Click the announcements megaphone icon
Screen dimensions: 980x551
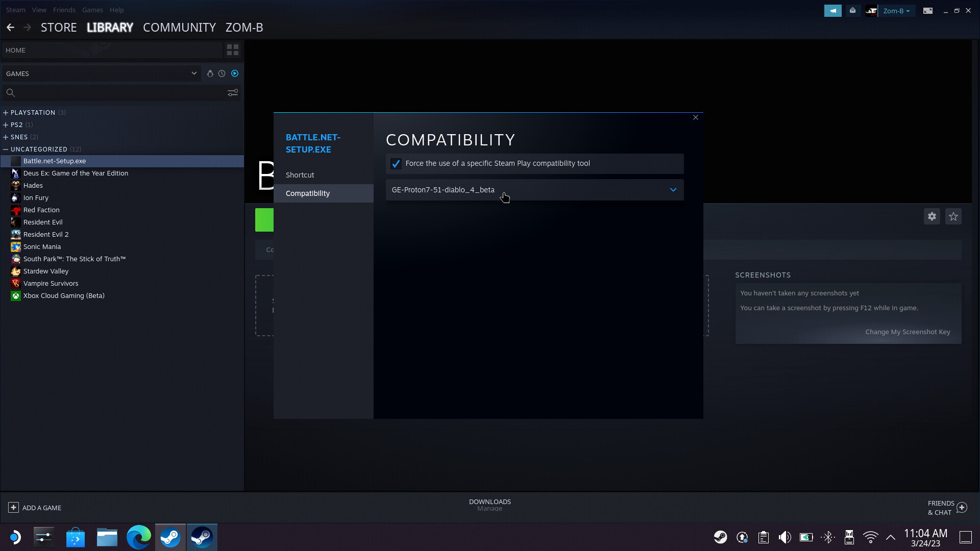tap(832, 11)
